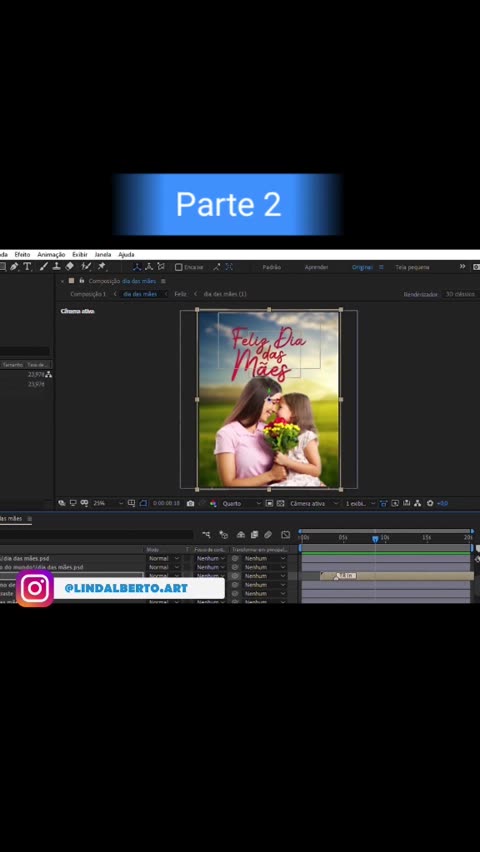Go to the Feliz breadcrumb
The image size is (480, 852).
pyautogui.click(x=180, y=294)
